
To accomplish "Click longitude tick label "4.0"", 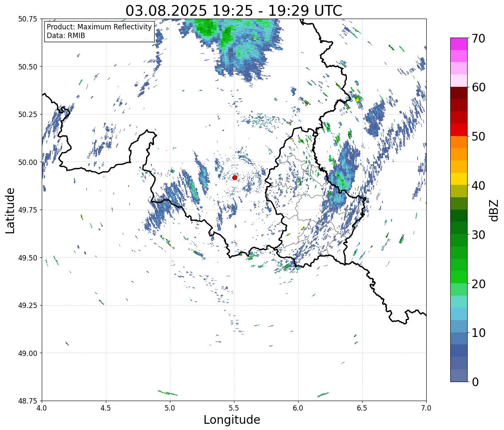I will pyautogui.click(x=42, y=408).
